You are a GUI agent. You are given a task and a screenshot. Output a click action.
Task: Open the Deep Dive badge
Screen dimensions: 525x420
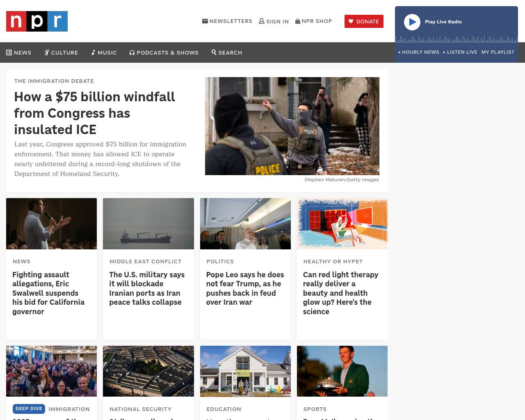(x=29, y=409)
